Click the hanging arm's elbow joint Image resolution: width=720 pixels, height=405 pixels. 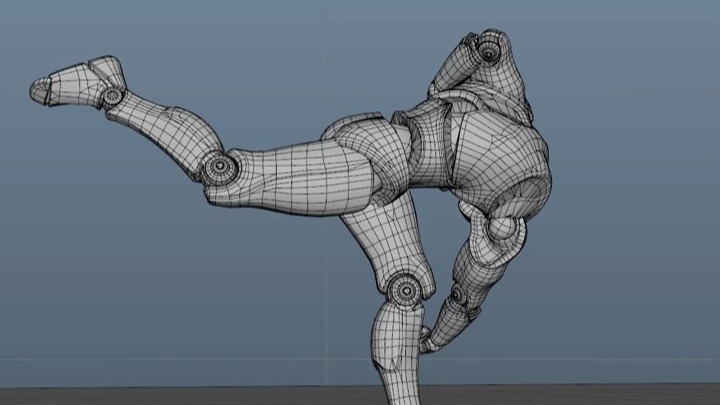(458, 296)
